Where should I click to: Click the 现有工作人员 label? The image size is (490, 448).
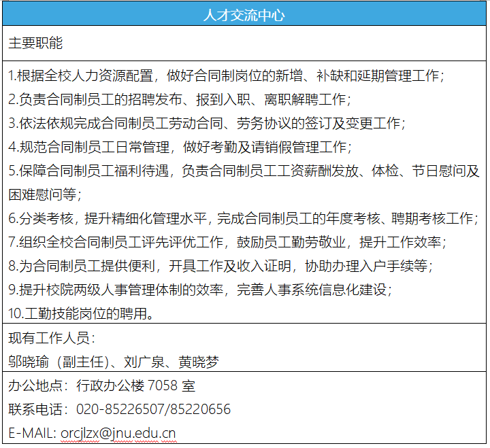(52, 339)
